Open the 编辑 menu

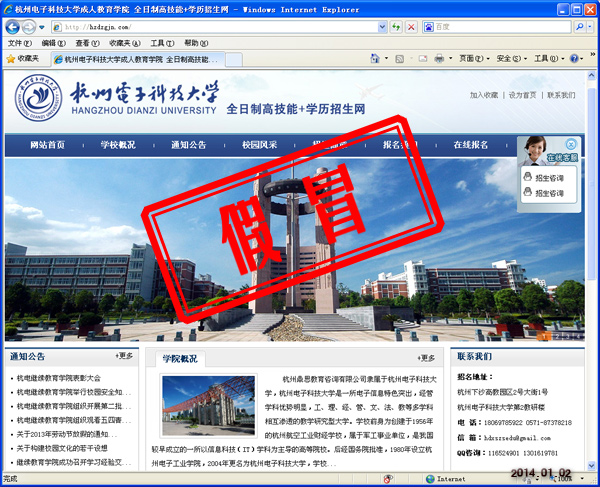[54, 43]
